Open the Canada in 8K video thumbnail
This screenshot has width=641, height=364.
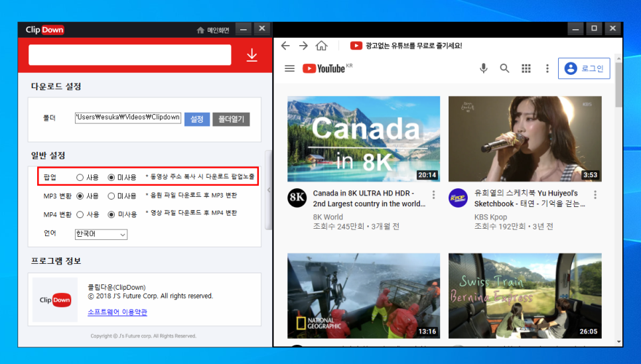point(364,139)
